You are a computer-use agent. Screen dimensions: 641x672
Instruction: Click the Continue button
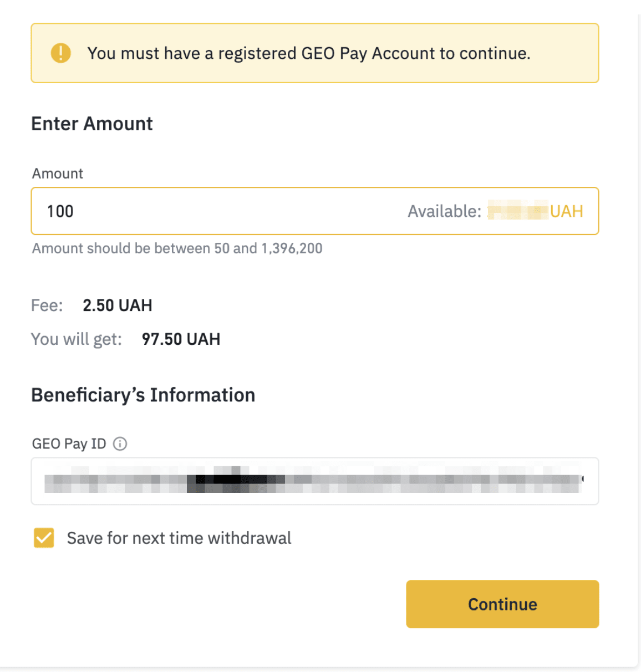click(502, 604)
